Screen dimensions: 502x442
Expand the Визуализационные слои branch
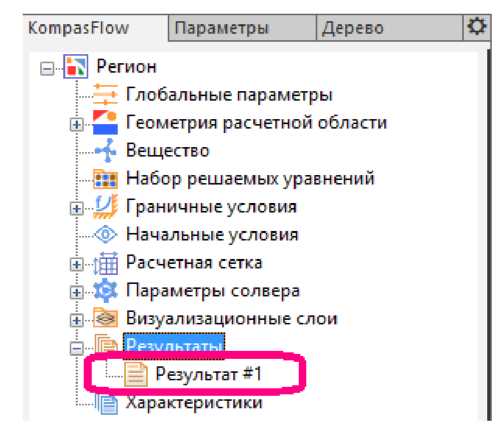[x=76, y=321]
